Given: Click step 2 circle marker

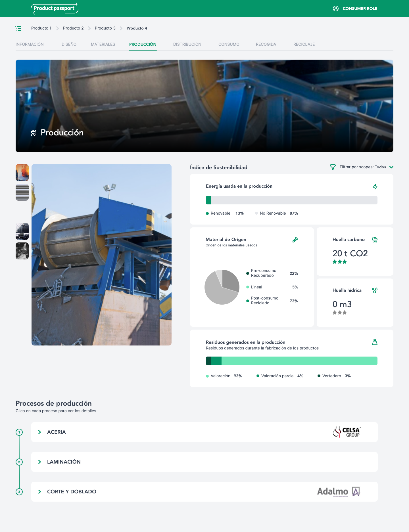Looking at the screenshot, I should pyautogui.click(x=19, y=462).
